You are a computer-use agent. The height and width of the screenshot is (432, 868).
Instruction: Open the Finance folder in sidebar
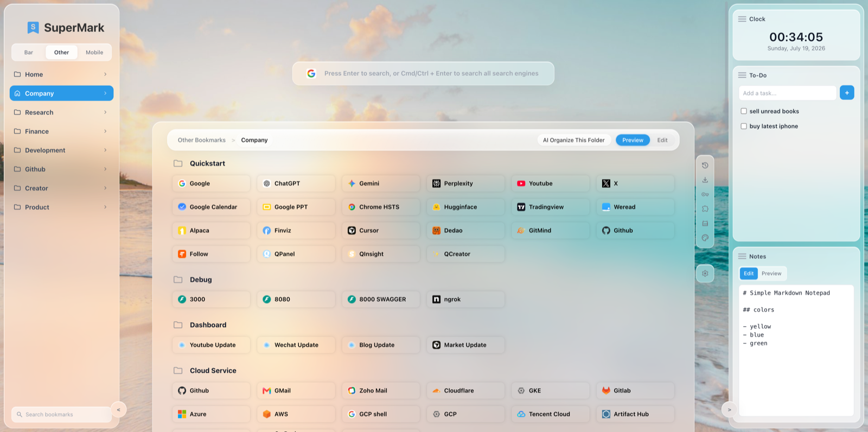61,131
